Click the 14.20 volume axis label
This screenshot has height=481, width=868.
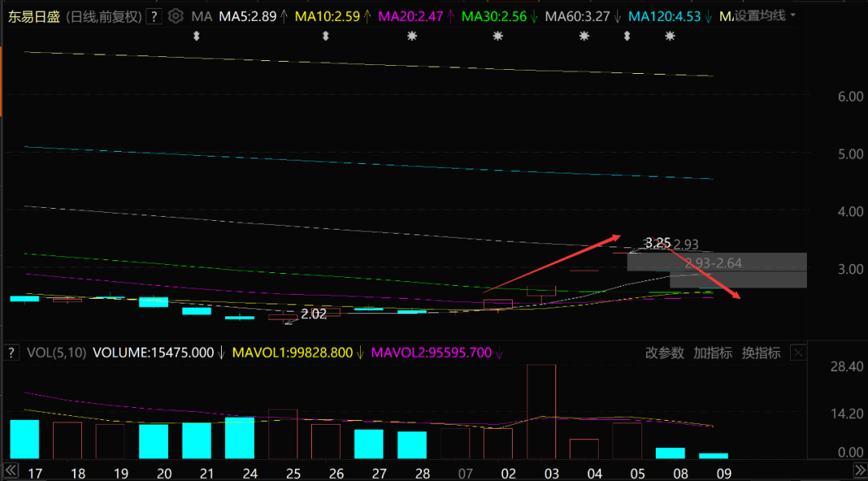847,414
